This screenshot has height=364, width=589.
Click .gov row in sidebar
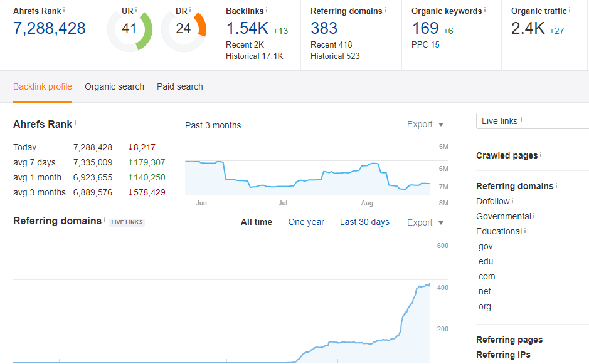pyautogui.click(x=485, y=247)
